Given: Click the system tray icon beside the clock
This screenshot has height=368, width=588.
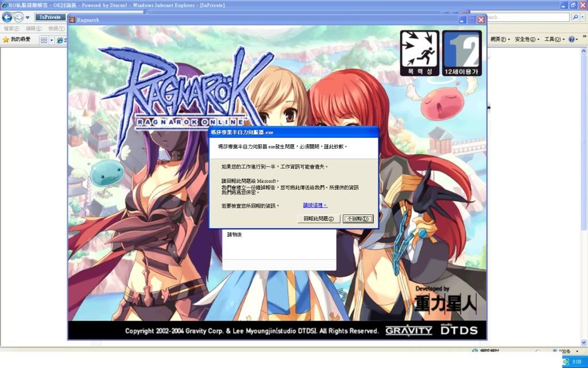Looking at the screenshot, I should pos(566,362).
